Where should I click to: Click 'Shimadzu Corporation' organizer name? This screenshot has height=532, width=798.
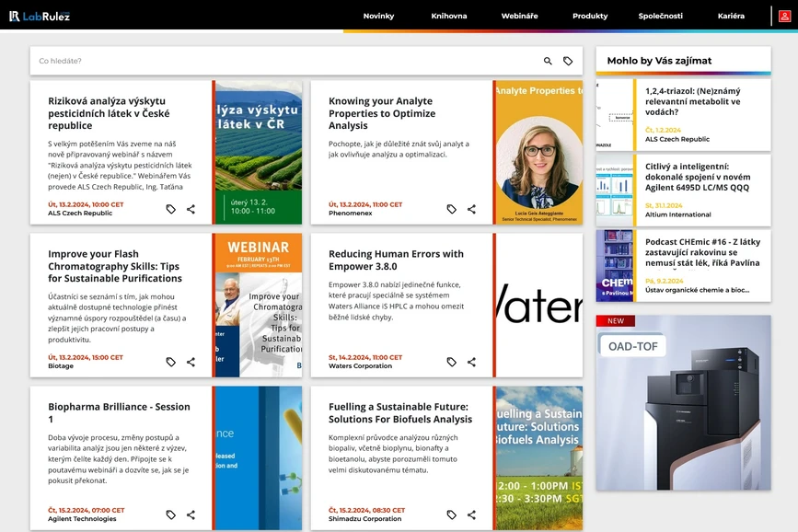[x=364, y=519]
